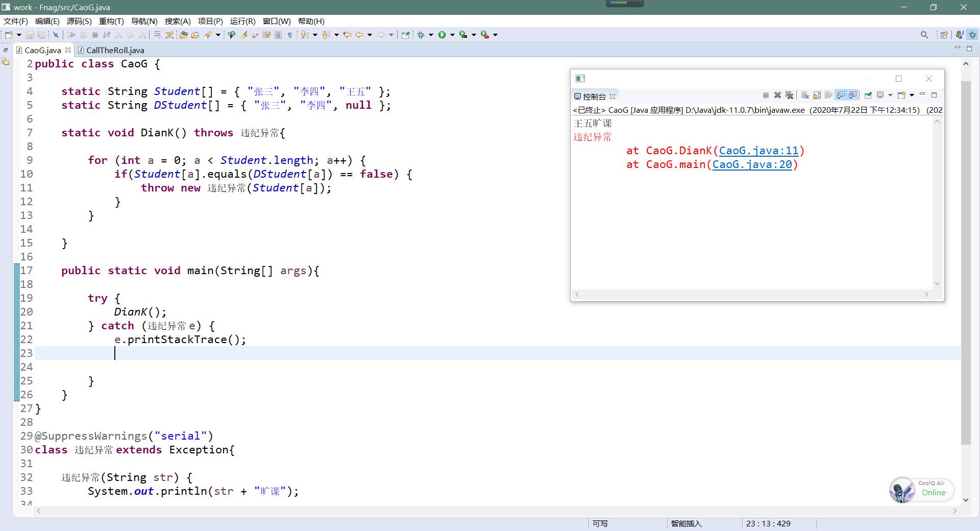Click Remove All Terminated Launches icon
This screenshot has height=531, width=980.
pos(789,95)
